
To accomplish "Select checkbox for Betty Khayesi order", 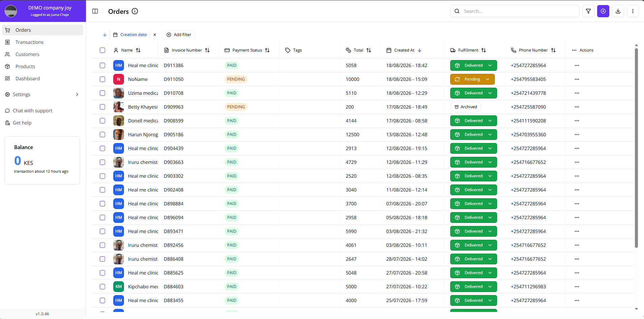I will (x=102, y=107).
